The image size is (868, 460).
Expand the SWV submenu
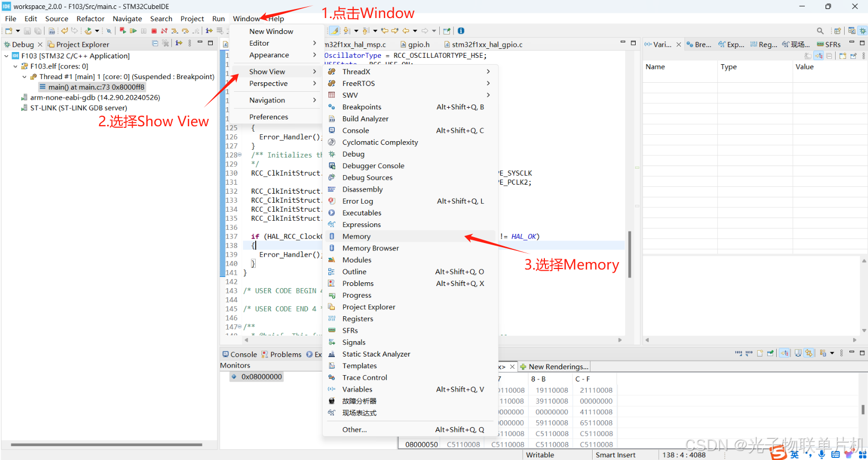[x=488, y=95]
